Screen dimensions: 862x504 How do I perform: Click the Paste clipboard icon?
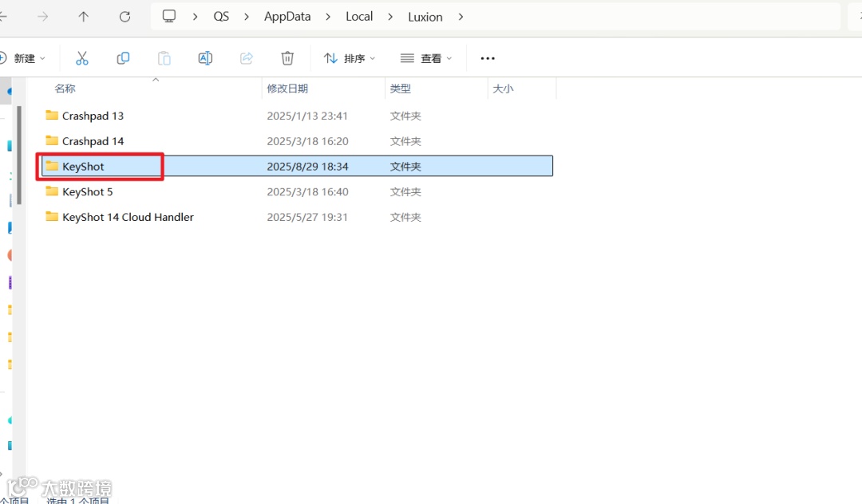(x=164, y=58)
